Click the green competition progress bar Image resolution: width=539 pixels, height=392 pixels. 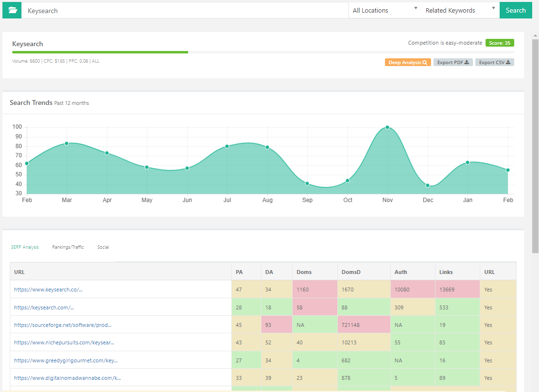(100, 52)
